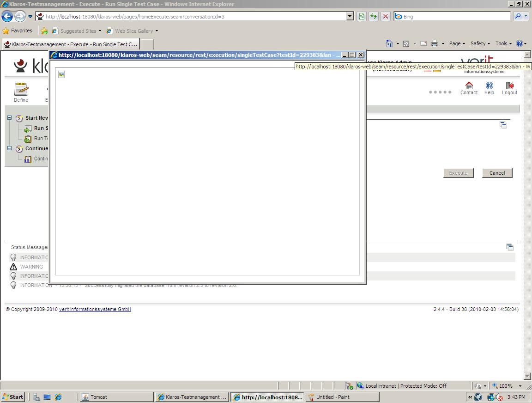532x403 pixels.
Task: Open the address bar history dropdown
Action: pyautogui.click(x=350, y=17)
